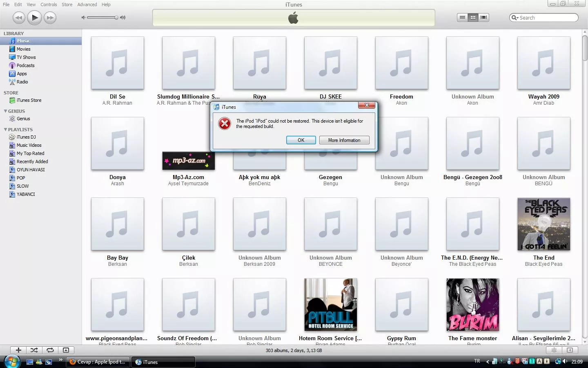This screenshot has width=588, height=368.
Task: Select Music in the Library
Action: pyautogui.click(x=41, y=41)
